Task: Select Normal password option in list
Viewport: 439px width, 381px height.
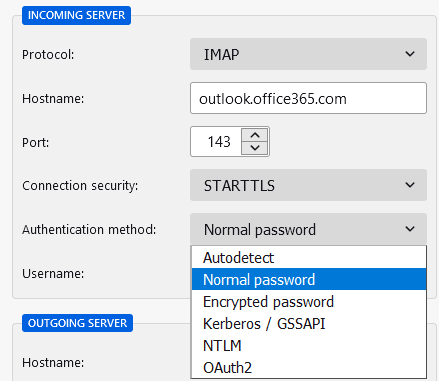Action: point(309,279)
